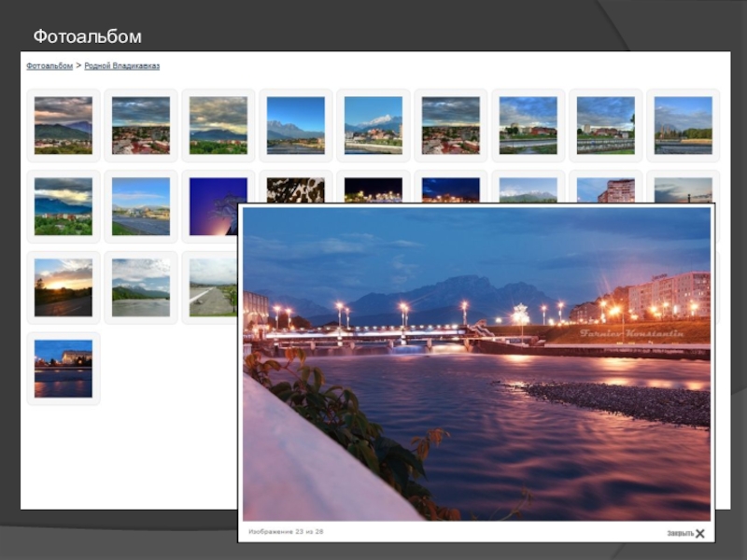Open third-row thumbnail of river and hills

[141, 287]
